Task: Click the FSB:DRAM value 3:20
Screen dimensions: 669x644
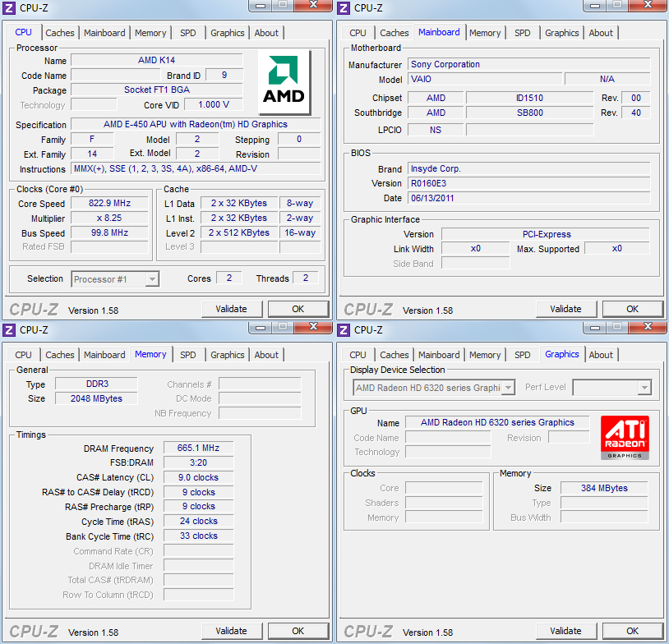Action: pyautogui.click(x=198, y=462)
